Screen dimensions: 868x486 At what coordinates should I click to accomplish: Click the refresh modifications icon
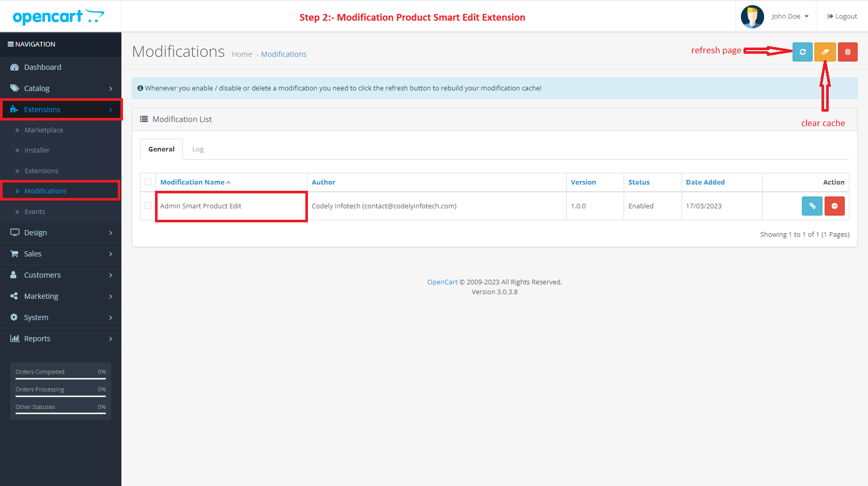point(802,52)
